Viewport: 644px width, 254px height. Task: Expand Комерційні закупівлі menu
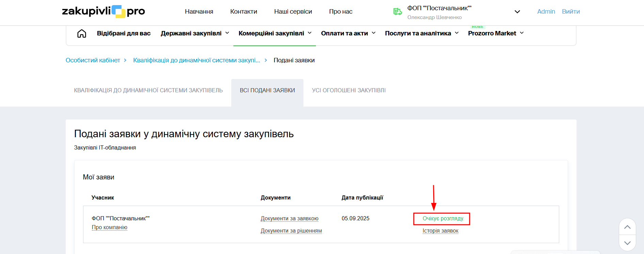(275, 33)
